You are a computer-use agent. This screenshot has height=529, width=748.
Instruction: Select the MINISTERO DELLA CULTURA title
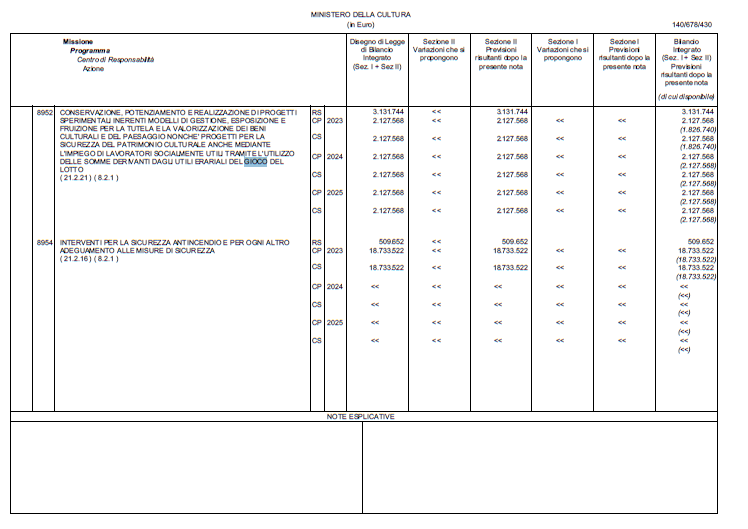(x=361, y=15)
